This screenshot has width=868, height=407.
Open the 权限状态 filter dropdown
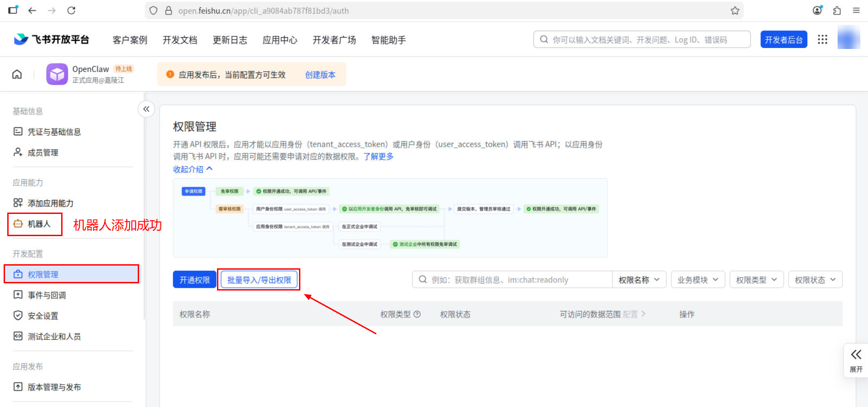click(x=815, y=280)
